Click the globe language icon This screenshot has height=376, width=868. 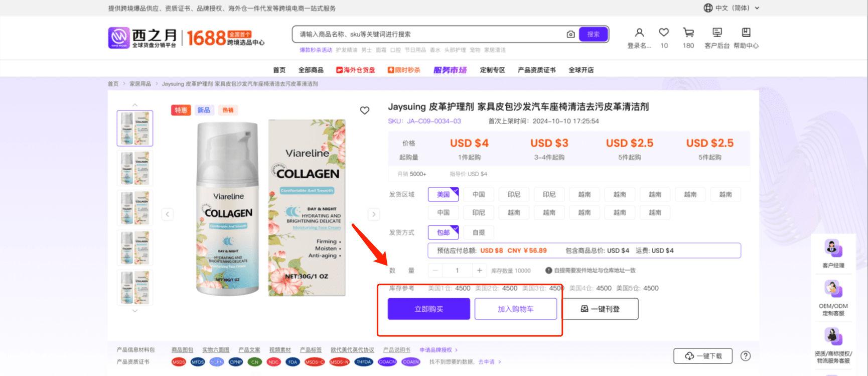point(708,8)
